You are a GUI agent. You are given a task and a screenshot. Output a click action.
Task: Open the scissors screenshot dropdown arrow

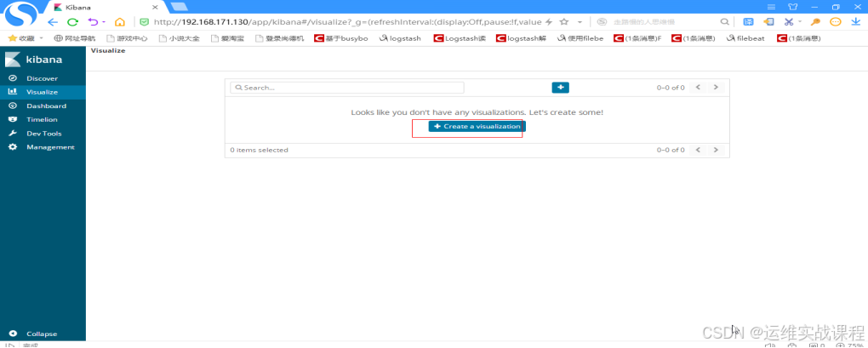click(x=799, y=23)
